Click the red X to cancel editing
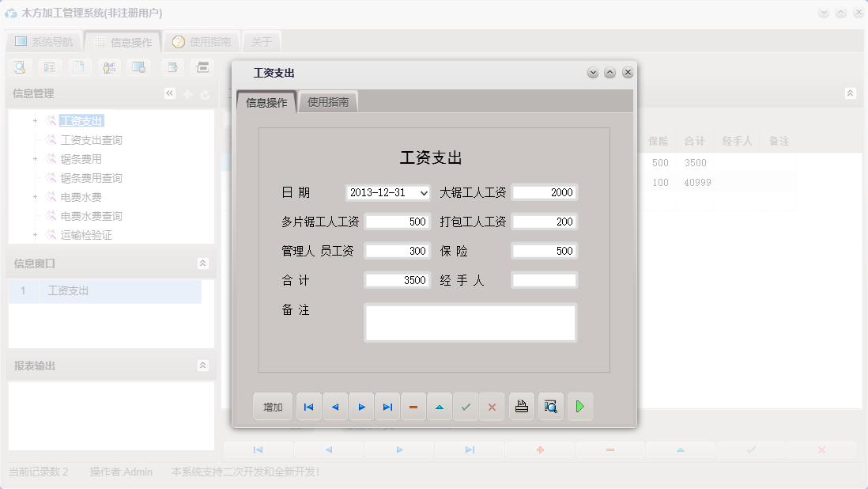Viewport: 868px width, 489px height. click(x=492, y=406)
